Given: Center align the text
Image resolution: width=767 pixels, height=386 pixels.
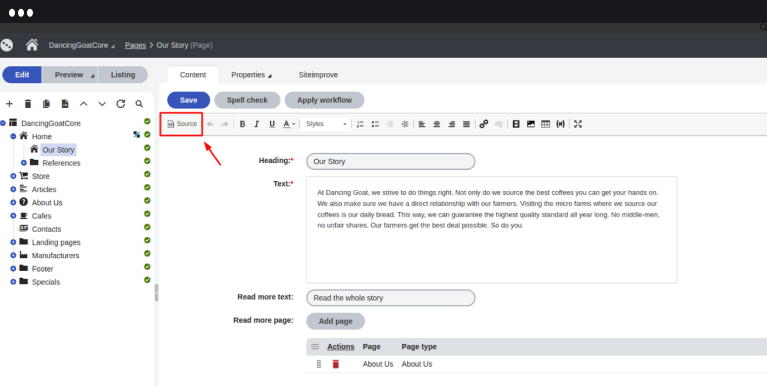Looking at the screenshot, I should (437, 124).
